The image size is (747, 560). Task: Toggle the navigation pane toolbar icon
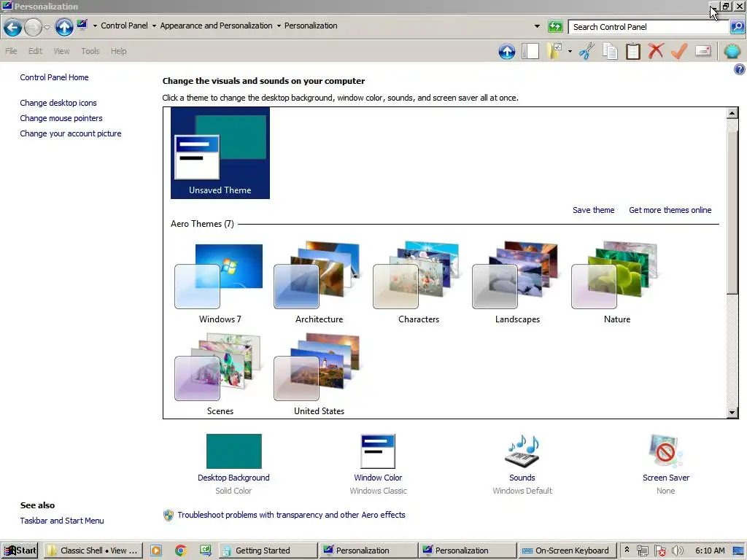click(530, 51)
